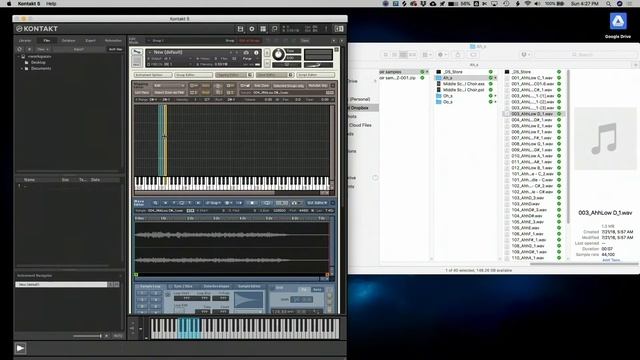Click the refresh icon in Kontakt Files browser
The image size is (640, 360).
[19, 49]
